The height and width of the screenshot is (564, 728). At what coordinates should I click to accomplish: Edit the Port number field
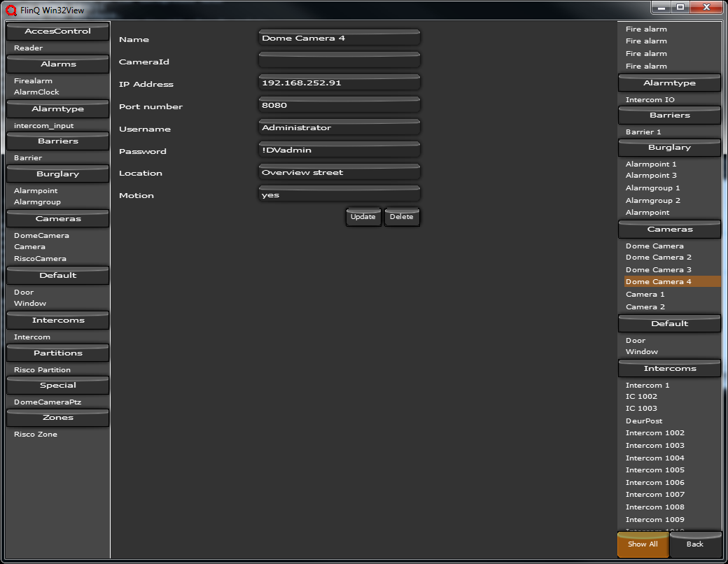(339, 105)
